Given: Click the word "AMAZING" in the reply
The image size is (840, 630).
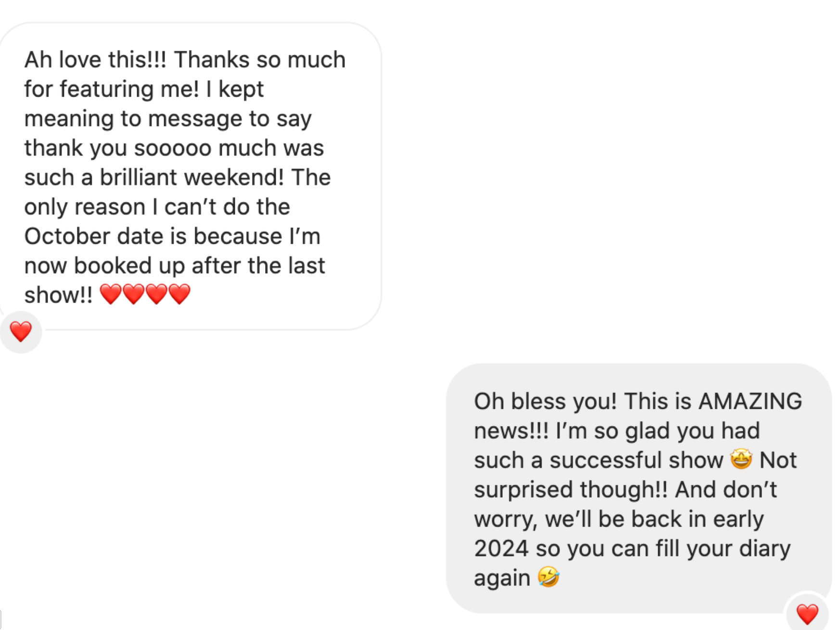Looking at the screenshot, I should pos(750,401).
